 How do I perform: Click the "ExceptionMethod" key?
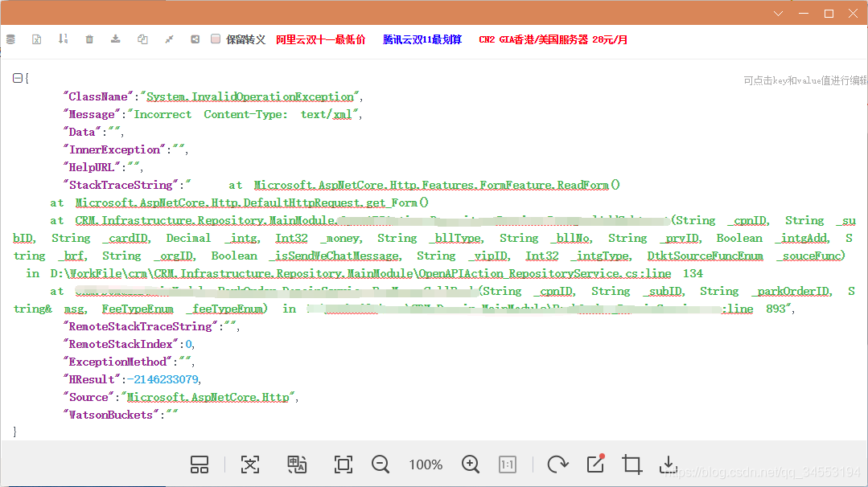click(117, 362)
